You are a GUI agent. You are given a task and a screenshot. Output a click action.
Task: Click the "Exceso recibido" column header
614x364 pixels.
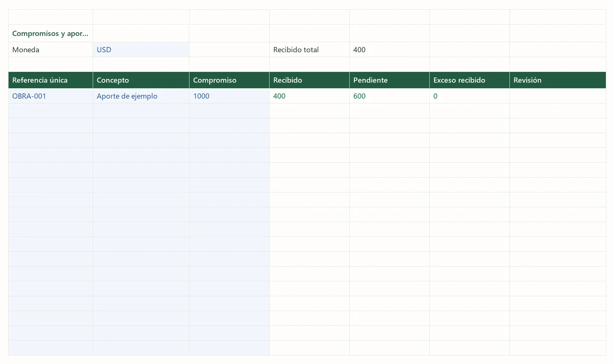pos(469,80)
